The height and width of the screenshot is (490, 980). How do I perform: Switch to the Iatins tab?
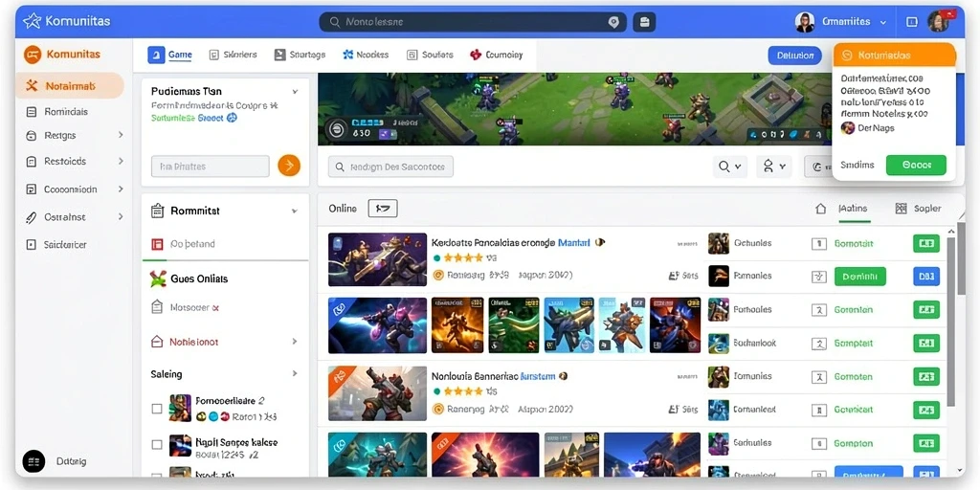click(x=853, y=209)
